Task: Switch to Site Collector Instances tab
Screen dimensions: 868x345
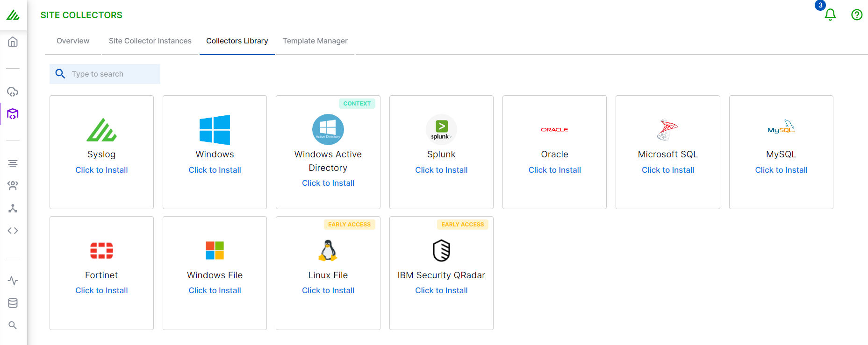Action: coord(150,41)
